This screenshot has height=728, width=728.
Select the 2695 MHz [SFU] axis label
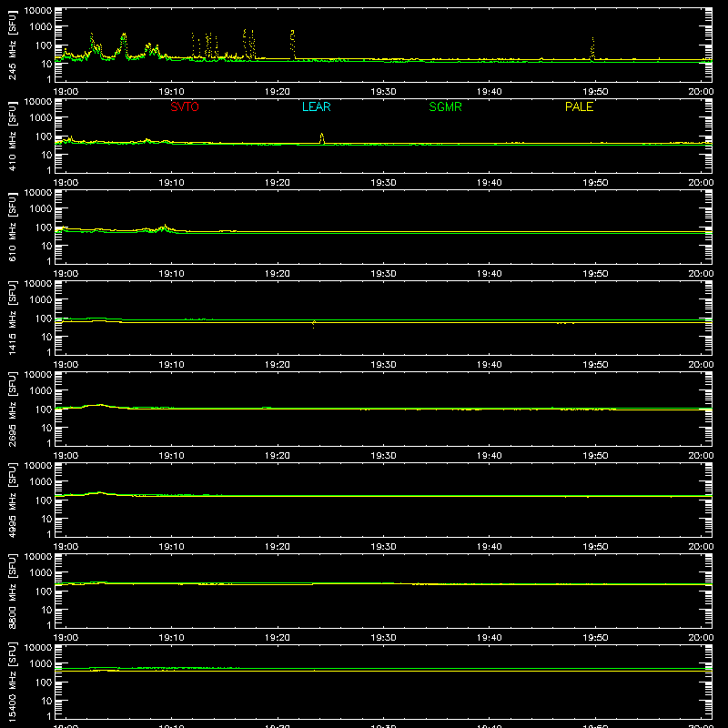point(12,409)
